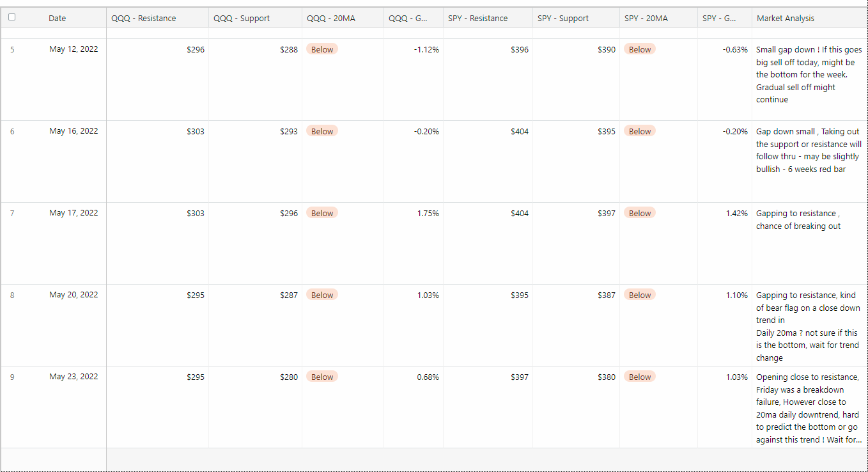Select QQQ resistance $296 for May 12
The height and width of the screenshot is (472, 868).
pos(196,49)
